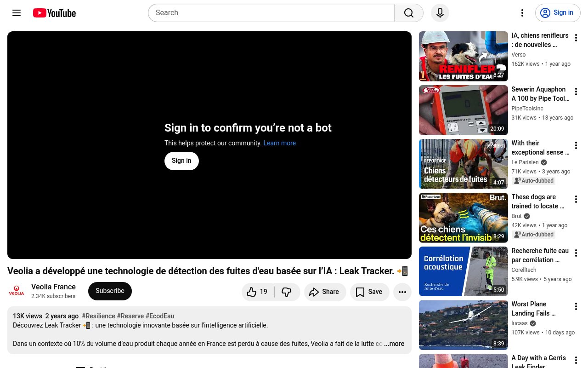588x368 pixels.
Task: Play the Aquaphon A 100 thumbnail
Action: pos(464,110)
